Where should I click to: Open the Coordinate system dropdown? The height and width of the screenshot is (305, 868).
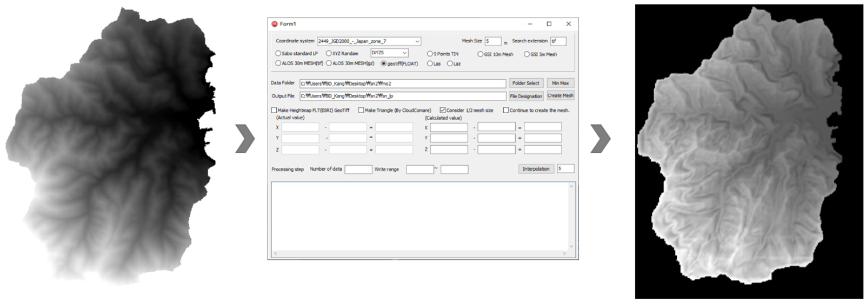click(x=417, y=41)
